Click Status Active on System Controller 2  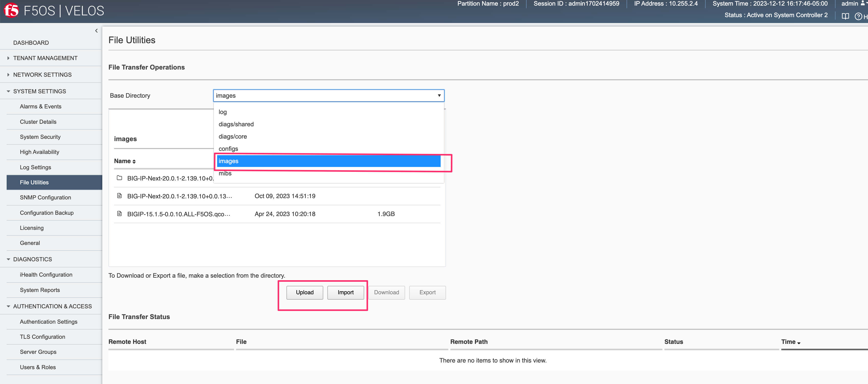tap(776, 15)
